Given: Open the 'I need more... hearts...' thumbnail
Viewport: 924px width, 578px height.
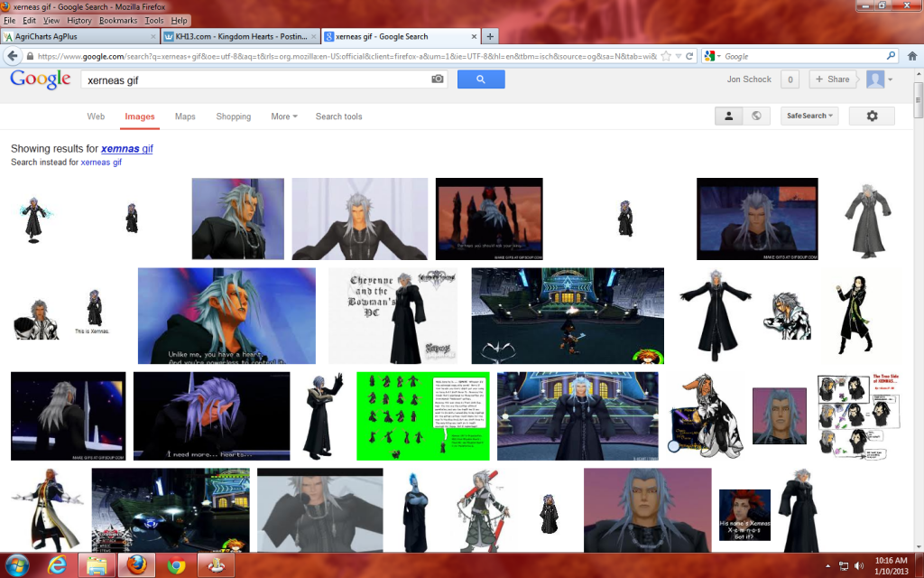Looking at the screenshot, I should point(211,415).
